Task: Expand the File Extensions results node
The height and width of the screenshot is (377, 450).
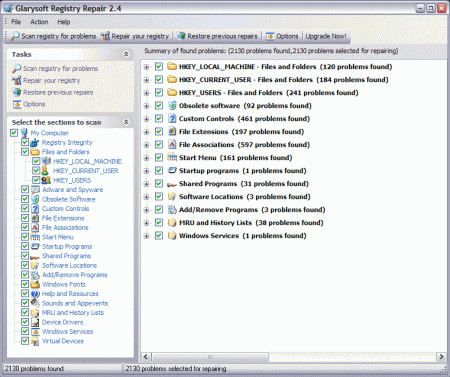Action: tap(146, 132)
